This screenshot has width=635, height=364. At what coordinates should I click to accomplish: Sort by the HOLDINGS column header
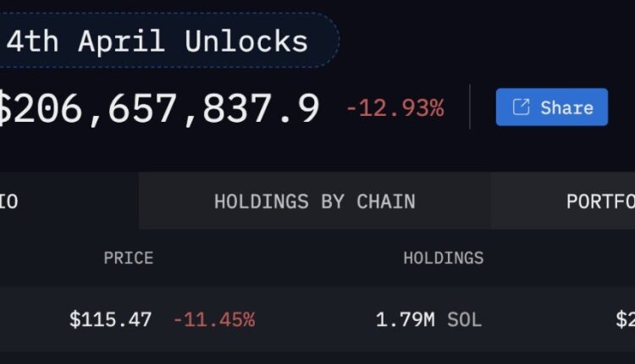[443, 258]
